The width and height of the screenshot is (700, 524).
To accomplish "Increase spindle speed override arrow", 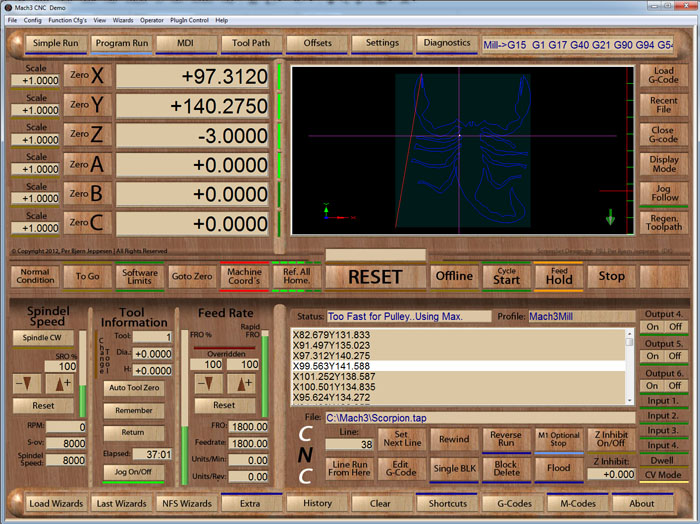I will click(59, 384).
